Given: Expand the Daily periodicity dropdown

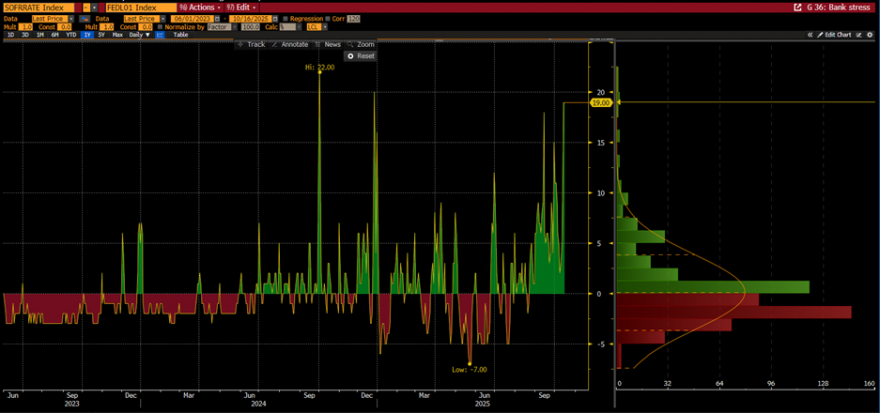Looking at the screenshot, I should pyautogui.click(x=139, y=35).
